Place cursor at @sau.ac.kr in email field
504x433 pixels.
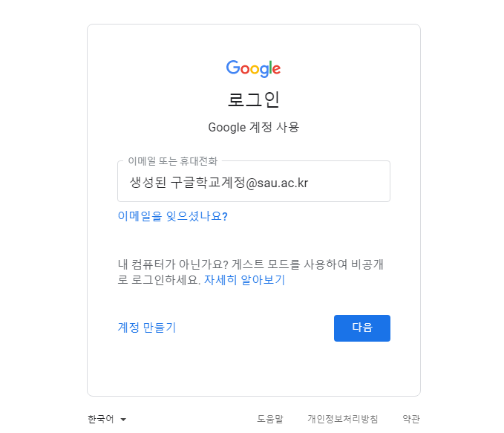pos(277,183)
